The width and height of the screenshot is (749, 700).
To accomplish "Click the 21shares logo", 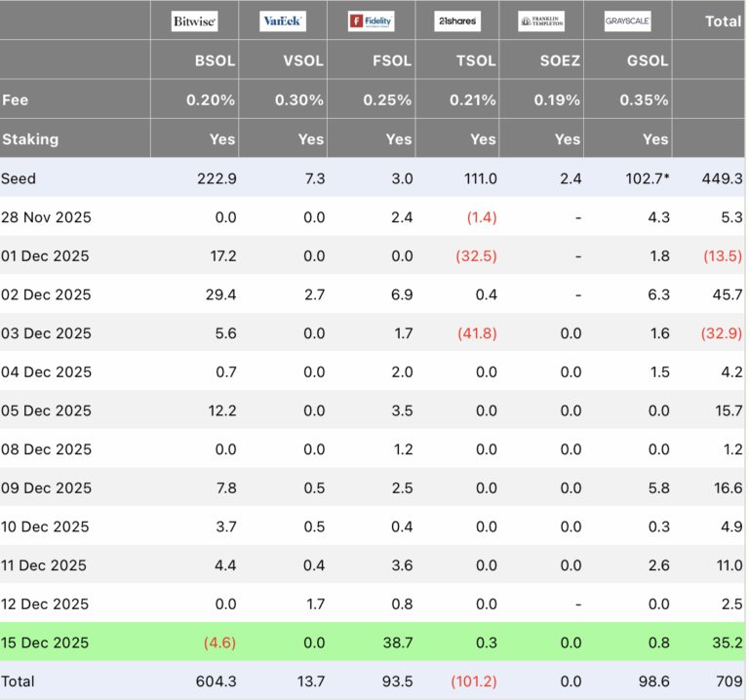I will click(x=456, y=20).
